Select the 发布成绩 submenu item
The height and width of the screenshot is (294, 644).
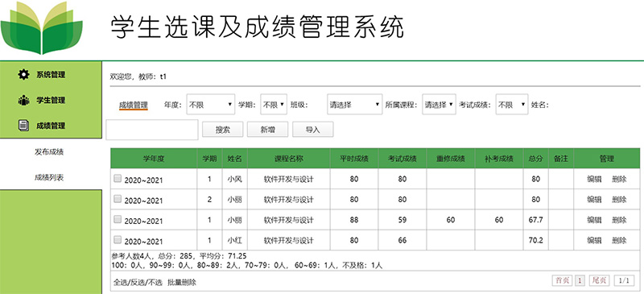pos(49,152)
